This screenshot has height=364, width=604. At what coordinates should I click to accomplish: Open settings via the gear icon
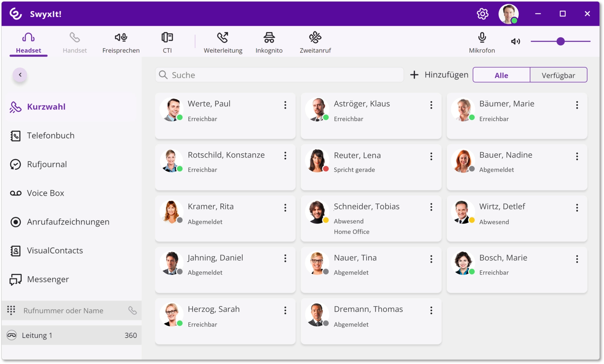click(x=482, y=14)
